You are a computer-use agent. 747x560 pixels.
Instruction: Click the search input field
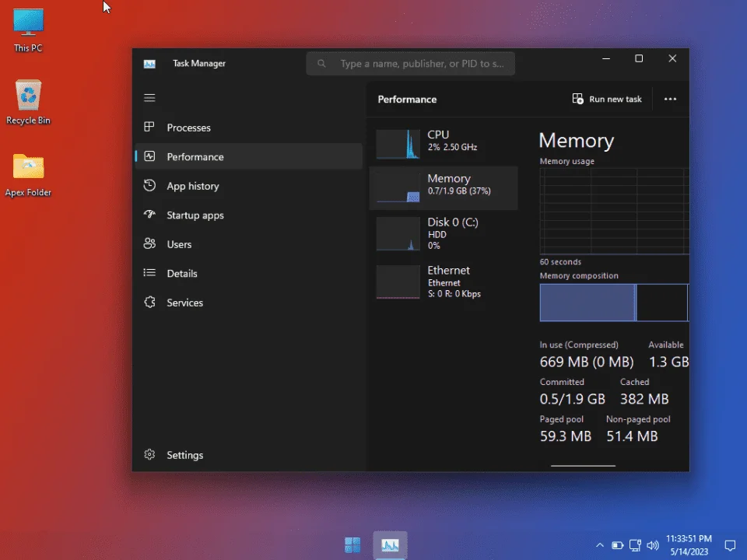point(411,63)
